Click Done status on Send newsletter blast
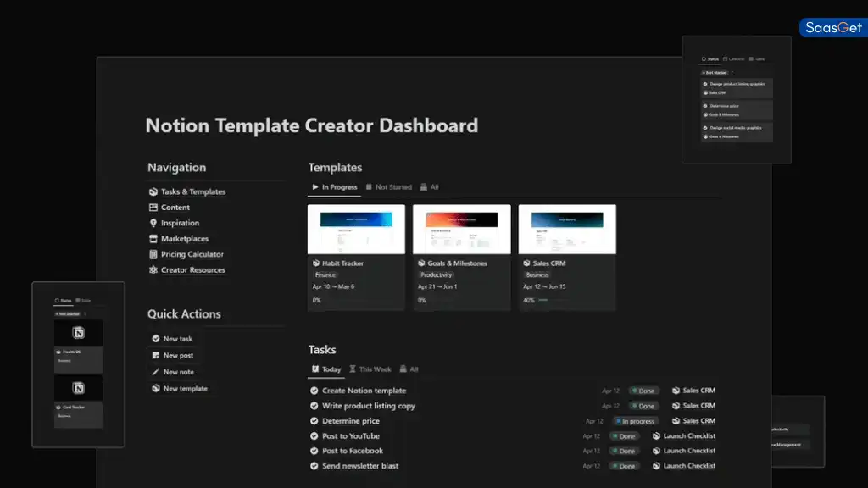Screen dimensions: 868x488 [624, 466]
